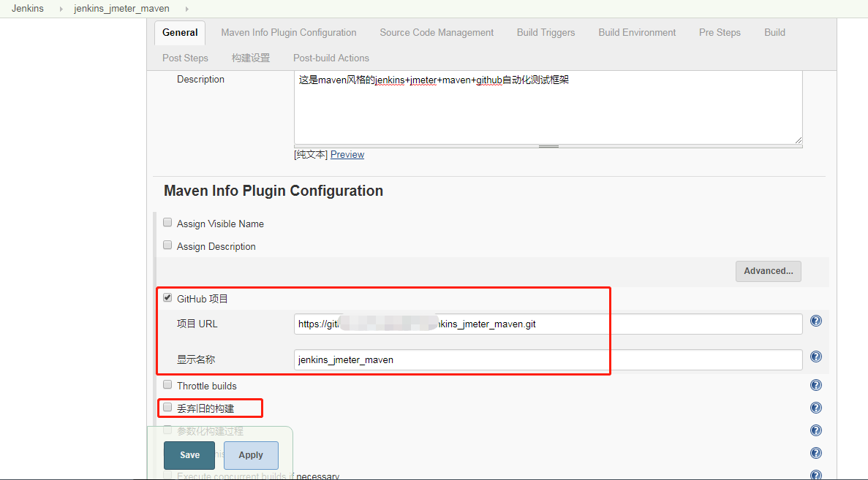Open help for the 显示名称 field

815,357
